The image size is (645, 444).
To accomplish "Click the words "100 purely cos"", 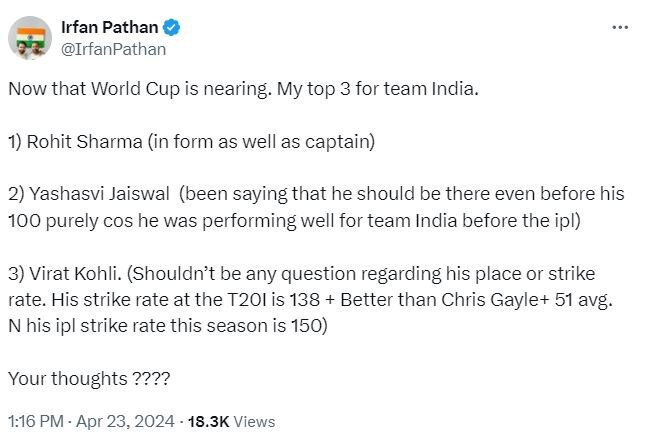I will pos(62,216).
